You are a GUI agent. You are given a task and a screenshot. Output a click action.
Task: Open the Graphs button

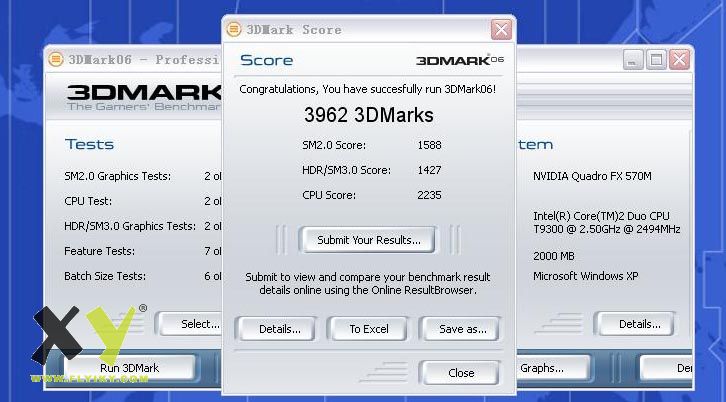coord(541,368)
